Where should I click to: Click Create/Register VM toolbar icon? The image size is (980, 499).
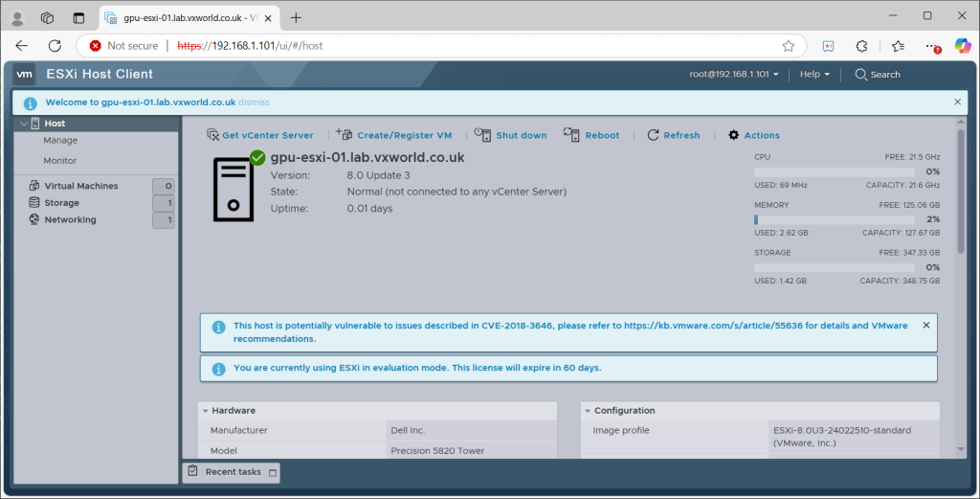[x=343, y=135]
